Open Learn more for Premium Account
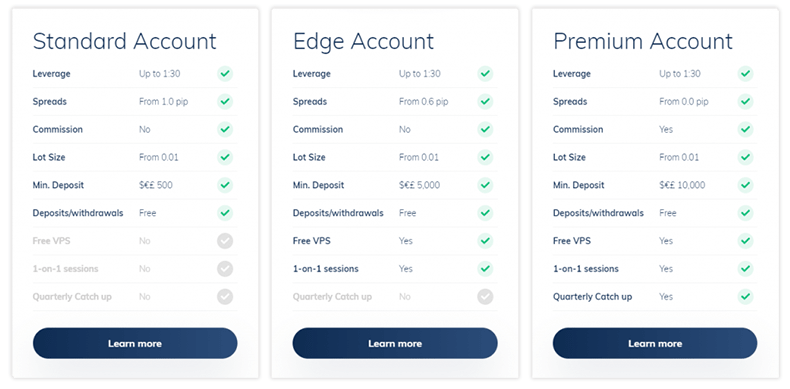Viewport: 790px width, 389px height. [655, 343]
